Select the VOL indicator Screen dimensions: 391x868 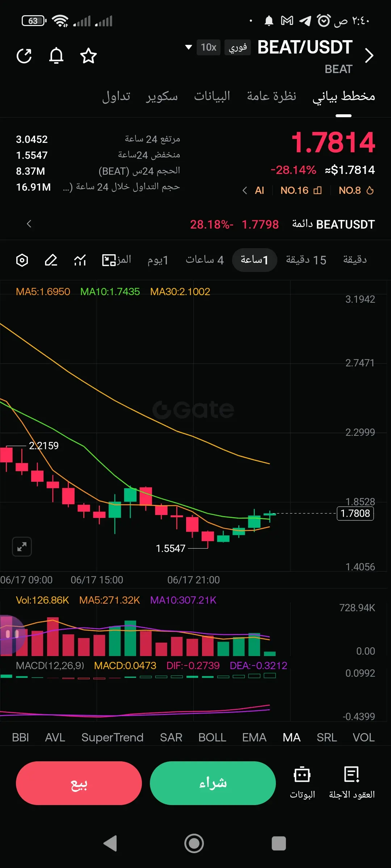coord(363,737)
